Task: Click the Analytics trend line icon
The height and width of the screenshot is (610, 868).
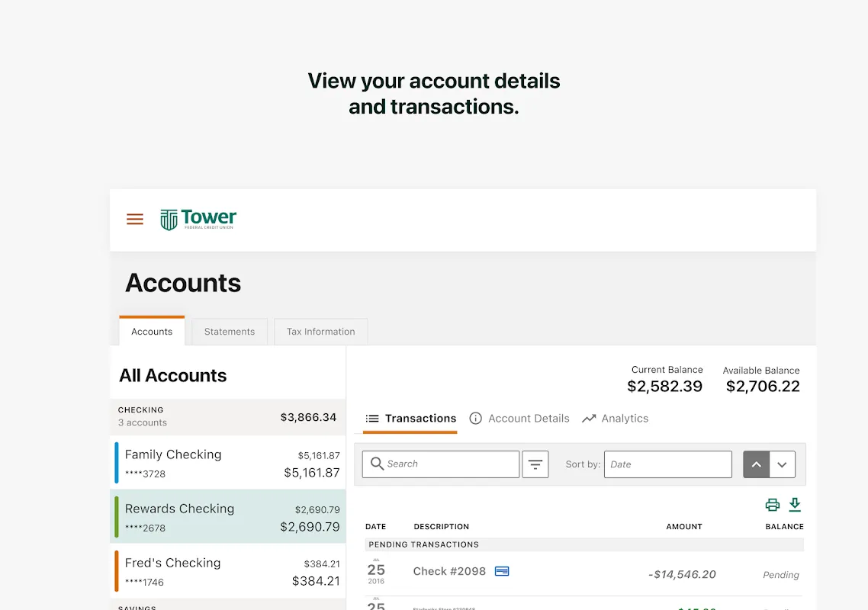Action: (589, 419)
